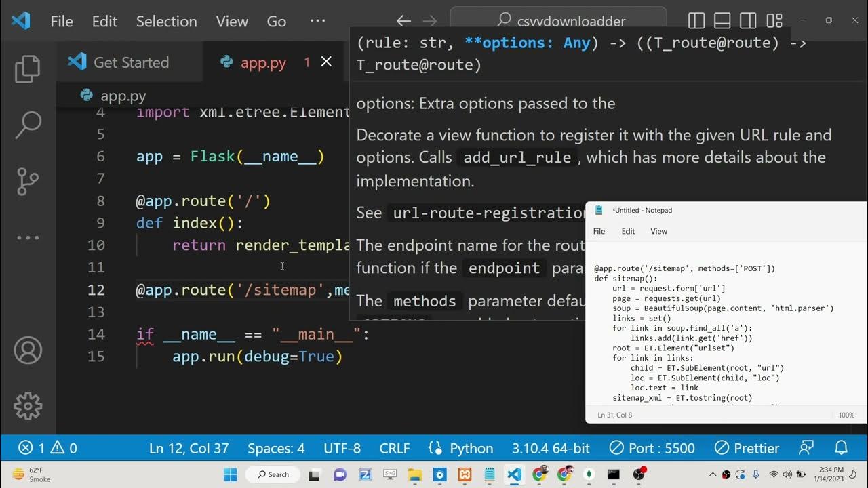Image resolution: width=868 pixels, height=488 pixels.
Task: Open Source Control view
Action: (28, 181)
